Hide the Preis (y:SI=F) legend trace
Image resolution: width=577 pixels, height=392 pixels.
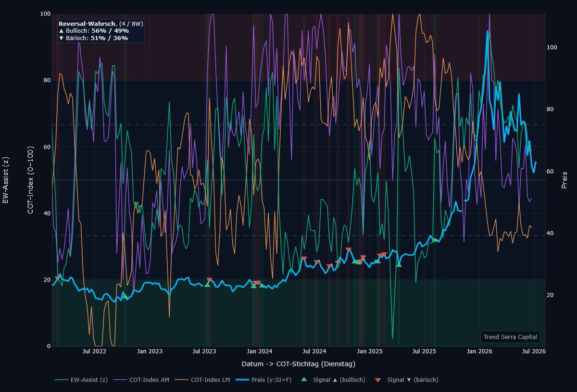263,380
